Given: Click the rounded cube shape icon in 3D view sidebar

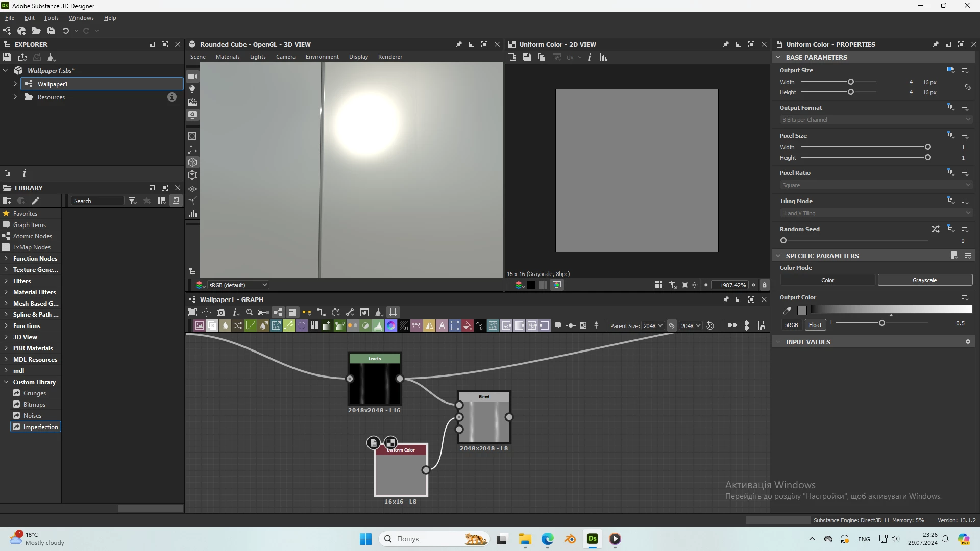Looking at the screenshot, I should coord(192,162).
